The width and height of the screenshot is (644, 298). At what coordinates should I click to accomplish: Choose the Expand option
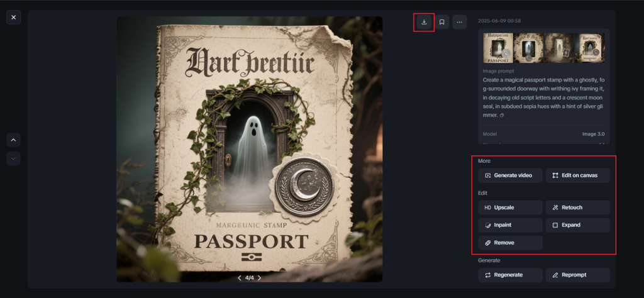click(x=578, y=225)
